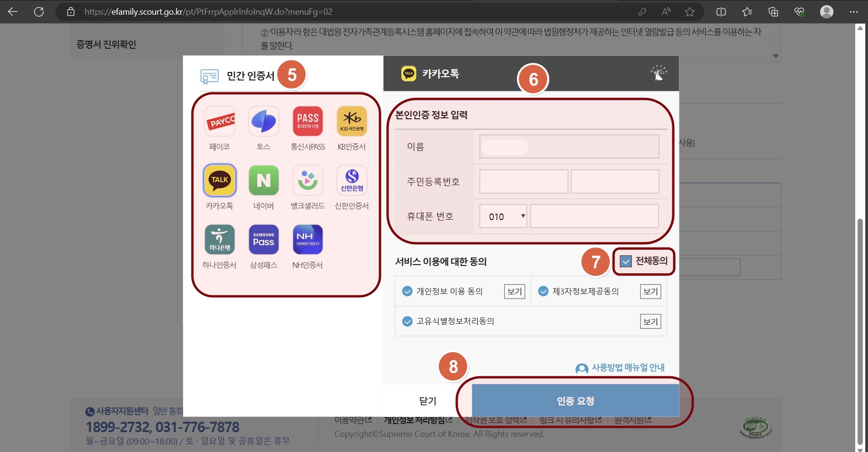The width and height of the screenshot is (868, 452).
Task: Toggle 개인정보 이용 동의 checkmark
Action: [407, 291]
